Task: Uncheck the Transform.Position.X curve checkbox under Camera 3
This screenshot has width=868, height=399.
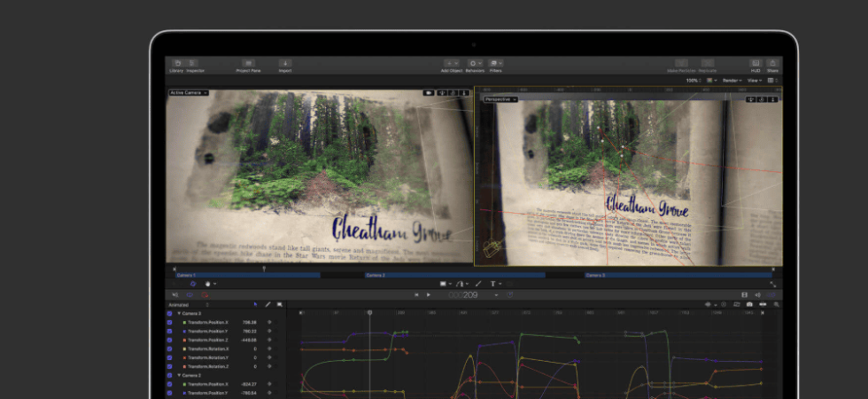Action: tap(169, 322)
